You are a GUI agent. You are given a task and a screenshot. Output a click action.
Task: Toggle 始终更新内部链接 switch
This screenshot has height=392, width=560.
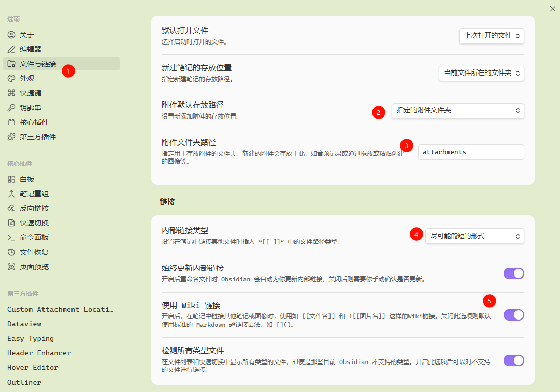tap(513, 273)
